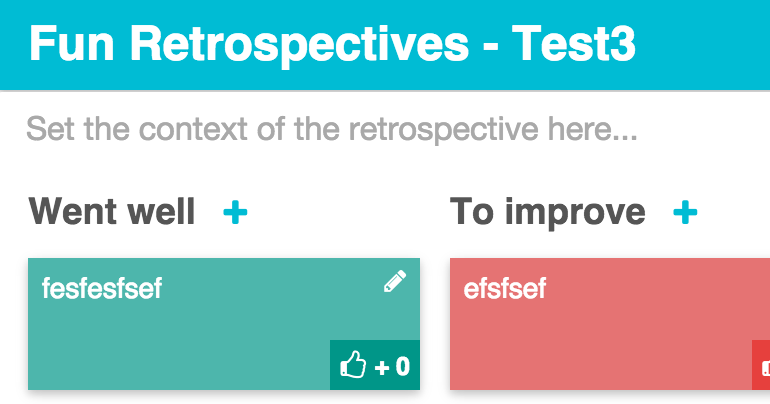Select the 'Went well' column heading

[112, 212]
